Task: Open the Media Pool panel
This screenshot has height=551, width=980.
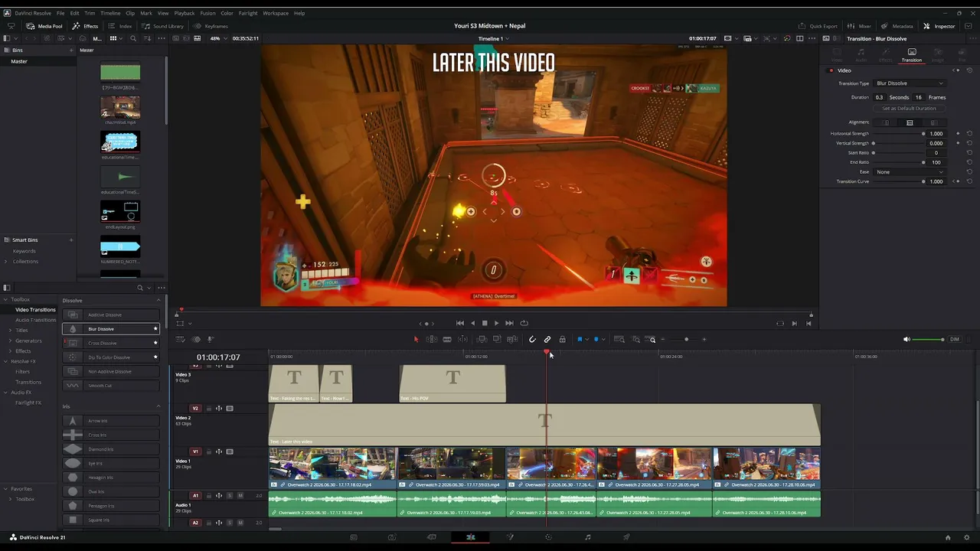Action: pyautogui.click(x=44, y=26)
